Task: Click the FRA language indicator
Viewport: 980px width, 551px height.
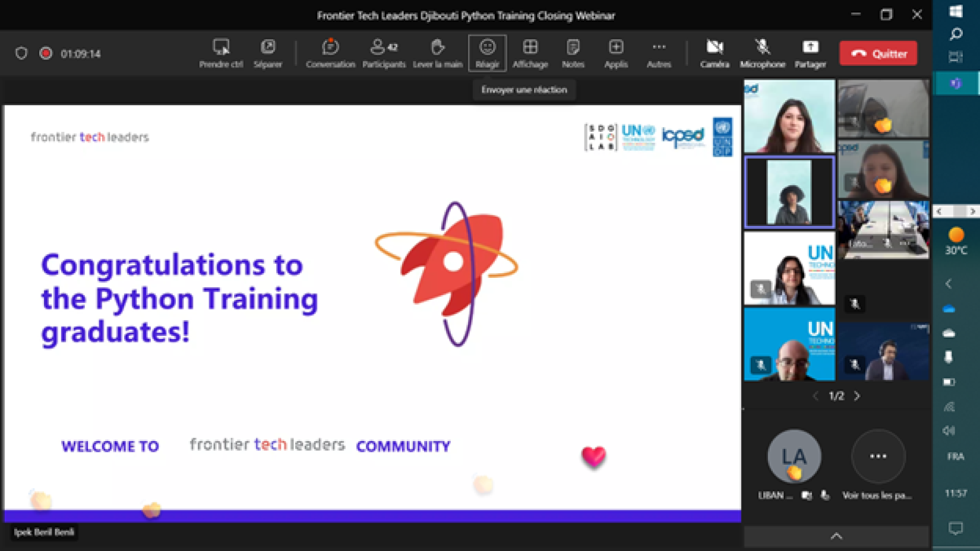Action: point(956,457)
